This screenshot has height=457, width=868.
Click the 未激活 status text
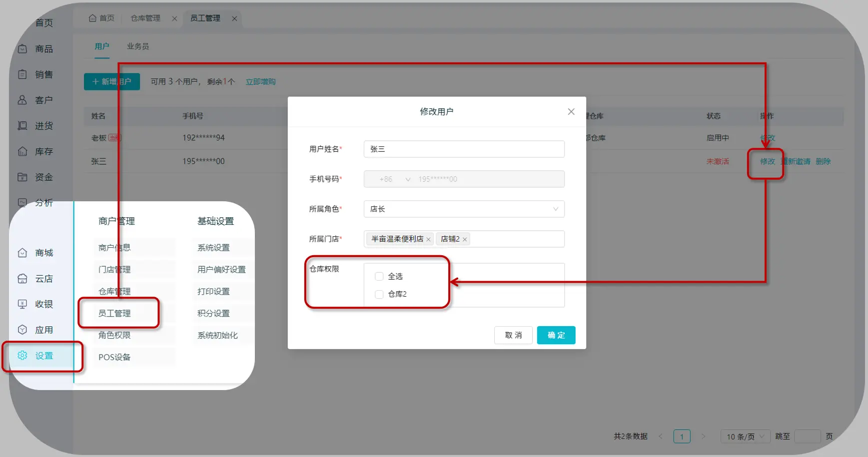point(718,161)
